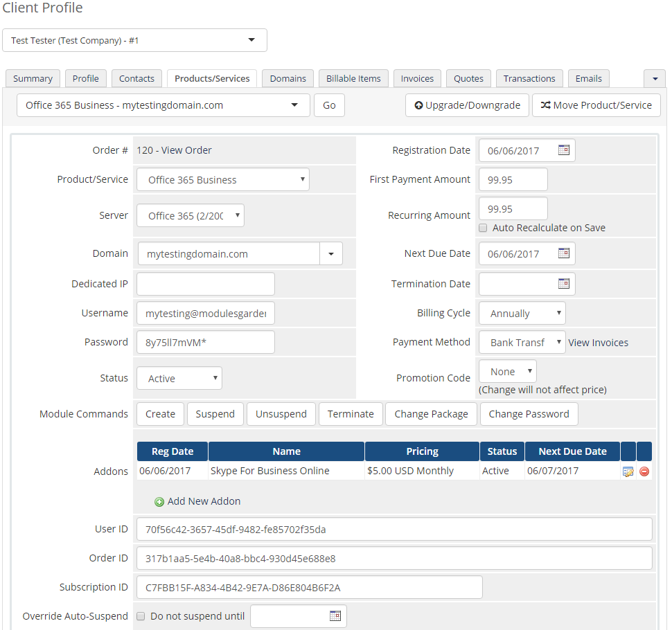Open the Registration Date calendar picker

pos(563,150)
